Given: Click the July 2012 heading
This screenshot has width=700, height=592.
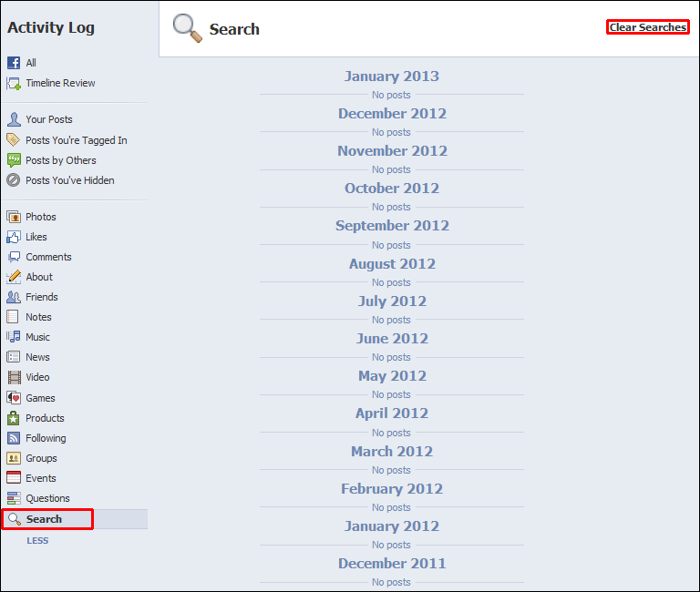Looking at the screenshot, I should tap(392, 301).
